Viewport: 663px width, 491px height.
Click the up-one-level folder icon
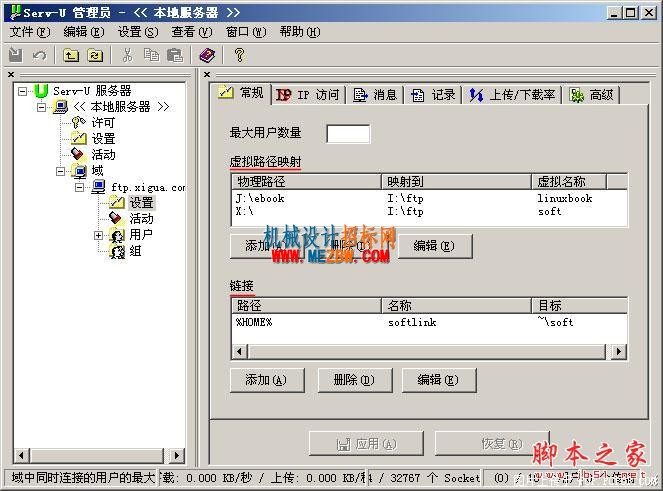[71, 55]
